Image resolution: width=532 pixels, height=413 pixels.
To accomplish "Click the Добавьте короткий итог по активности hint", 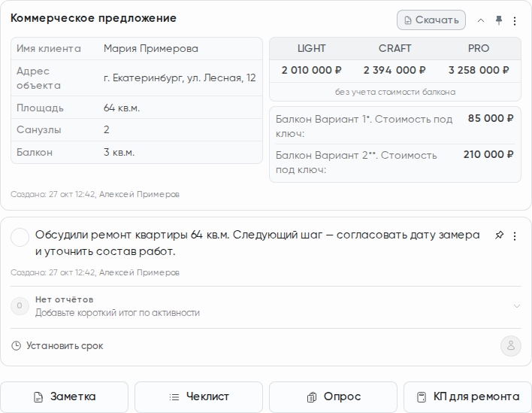I will pos(117,313).
